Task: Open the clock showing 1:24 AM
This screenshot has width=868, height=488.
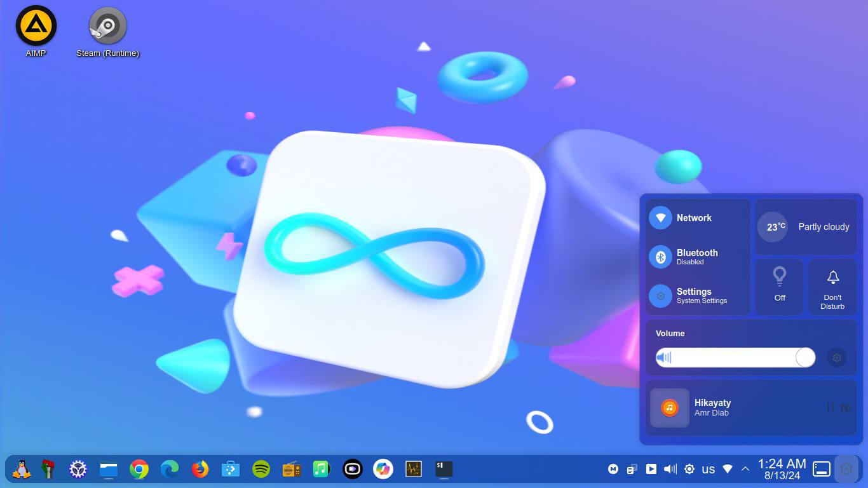Action: coord(782,469)
